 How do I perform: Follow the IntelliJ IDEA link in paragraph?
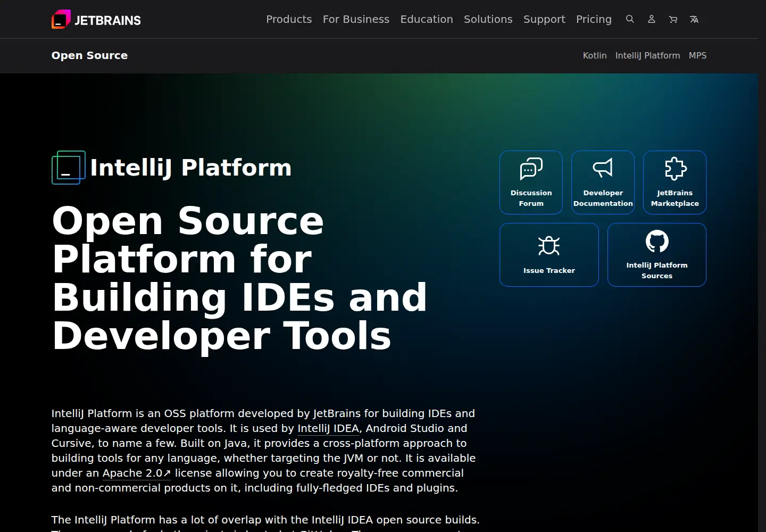(x=328, y=428)
